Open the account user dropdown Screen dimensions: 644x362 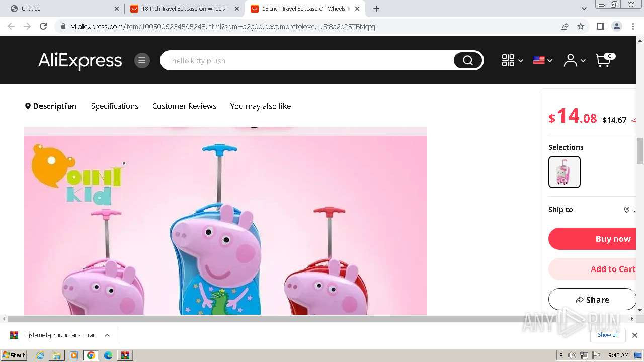pyautogui.click(x=575, y=60)
